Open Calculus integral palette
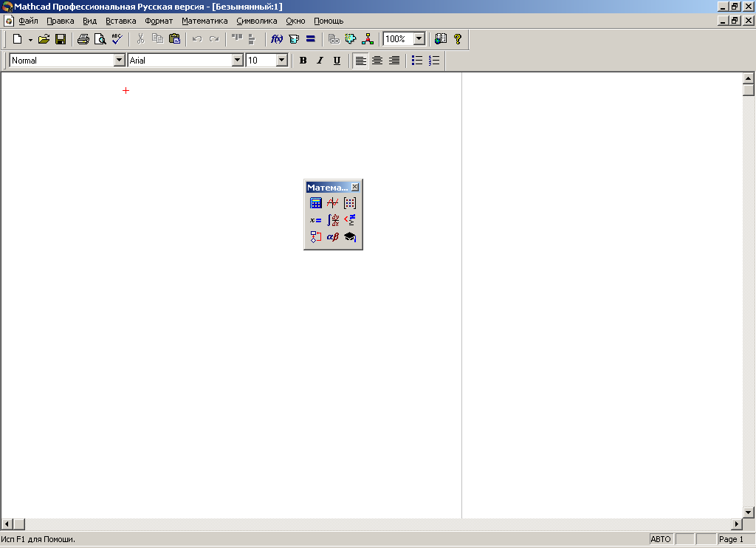756x548 pixels. click(333, 220)
